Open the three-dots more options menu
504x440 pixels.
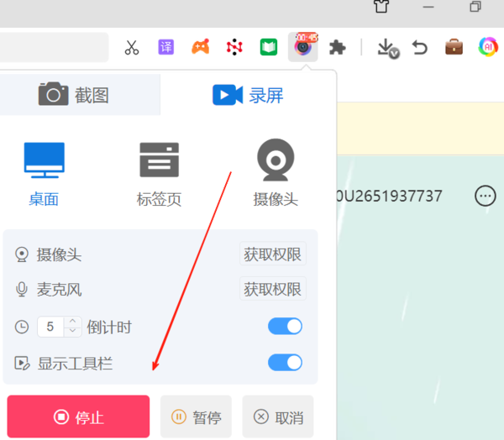point(485,196)
